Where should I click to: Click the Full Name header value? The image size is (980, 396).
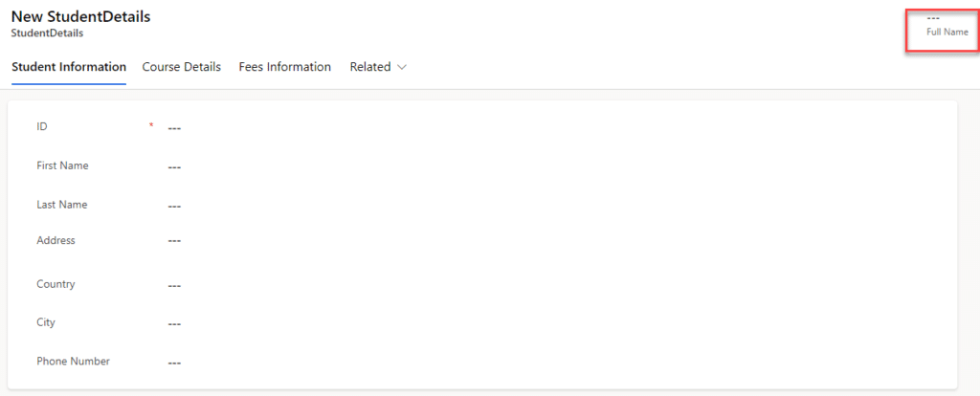click(x=933, y=18)
